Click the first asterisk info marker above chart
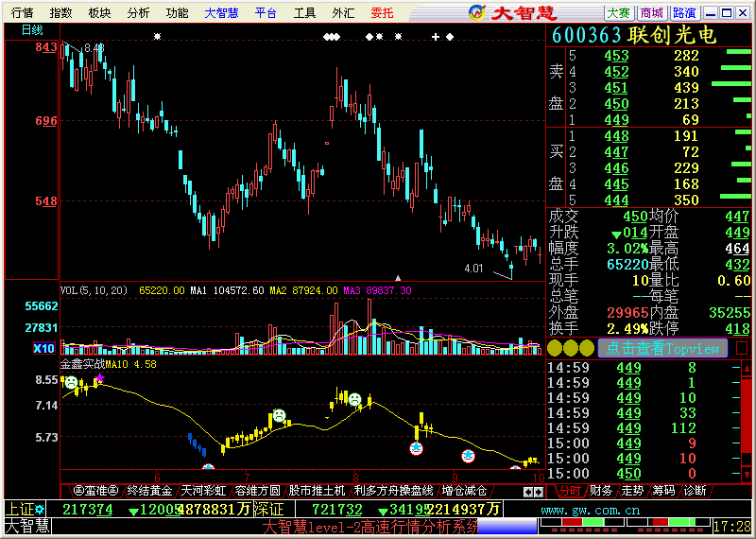This screenshot has width=756, height=539. [157, 37]
